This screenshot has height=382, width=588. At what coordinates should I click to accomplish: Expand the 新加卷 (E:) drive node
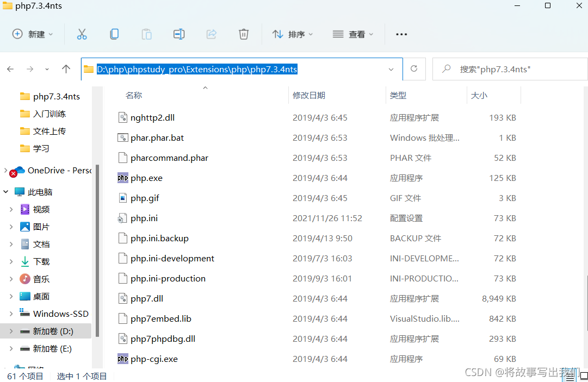(x=11, y=349)
